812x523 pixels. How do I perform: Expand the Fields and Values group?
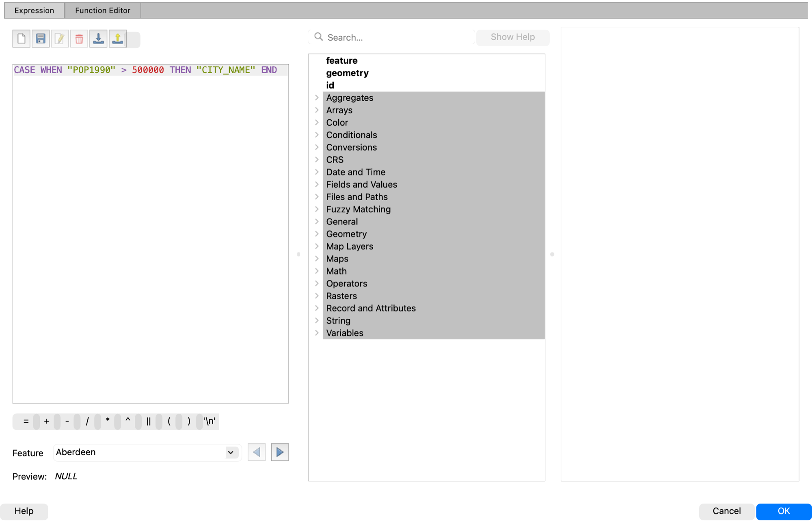point(317,184)
